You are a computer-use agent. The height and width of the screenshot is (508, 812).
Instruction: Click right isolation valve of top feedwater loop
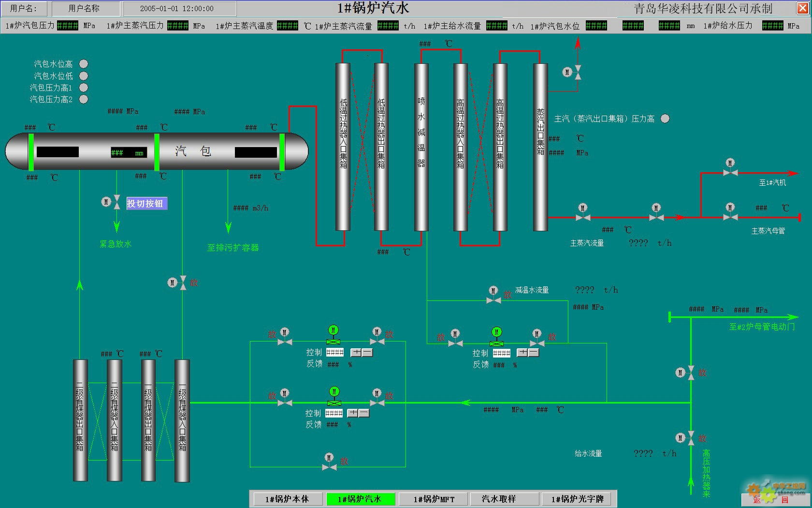click(377, 336)
